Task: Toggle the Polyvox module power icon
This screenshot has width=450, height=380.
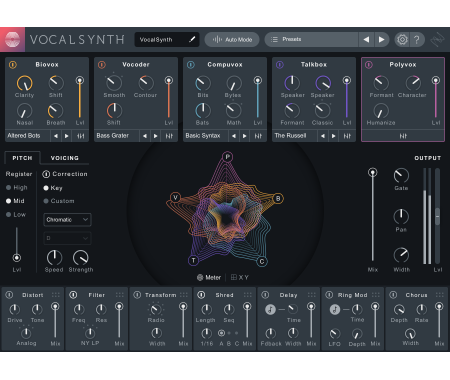Action: [369, 65]
